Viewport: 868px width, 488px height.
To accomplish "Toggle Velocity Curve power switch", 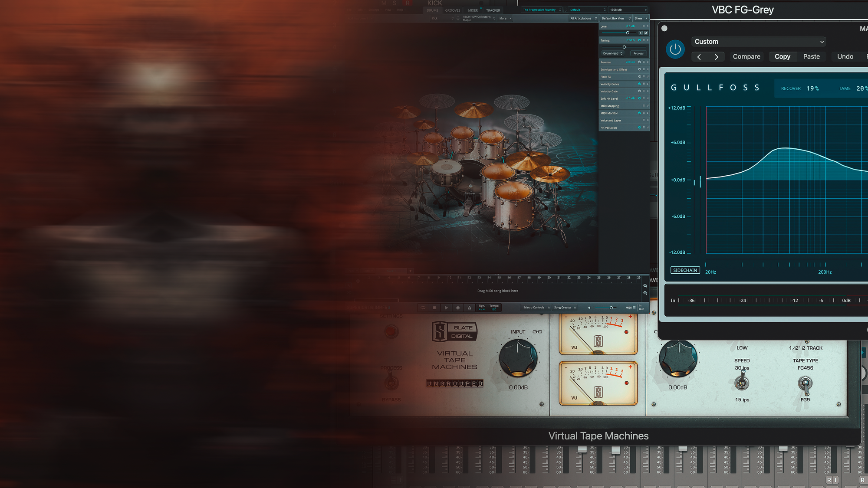I will pos(639,84).
